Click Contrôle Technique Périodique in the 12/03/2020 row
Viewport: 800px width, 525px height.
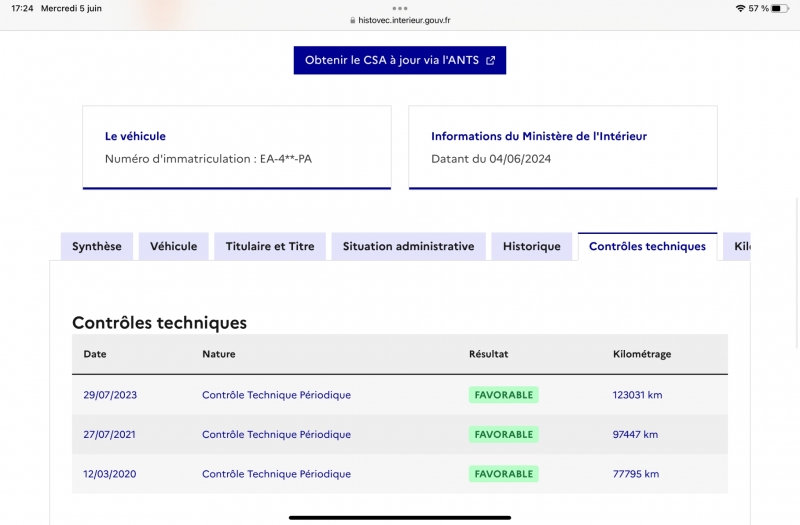click(277, 474)
